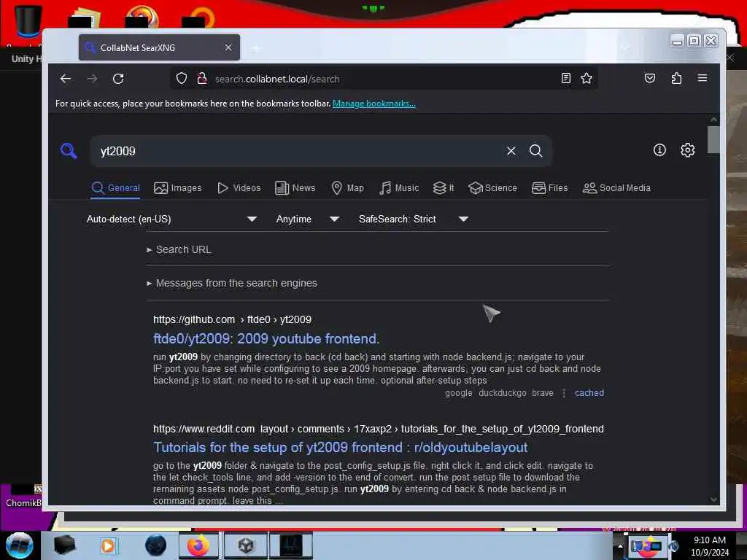The image size is (747, 560).
Task: Switch to the Images search tab
Action: click(178, 188)
